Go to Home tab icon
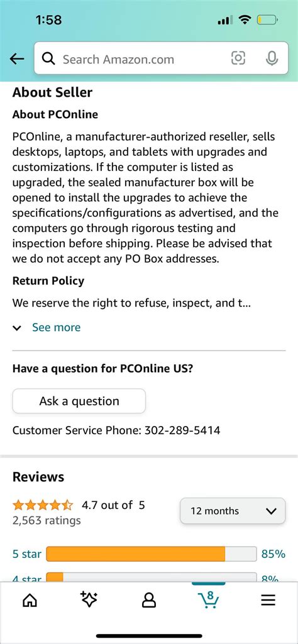Image resolution: width=298 pixels, height=644 pixels. point(29,601)
